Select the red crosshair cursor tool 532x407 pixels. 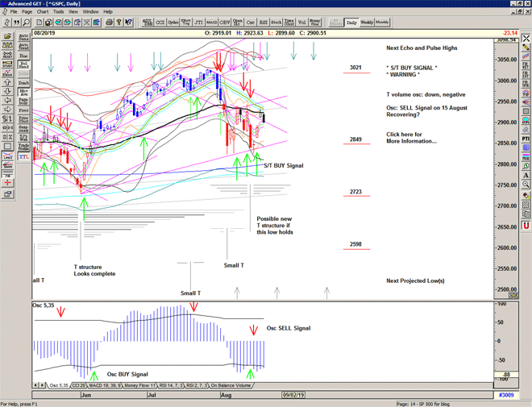pyautogui.click(x=6, y=183)
